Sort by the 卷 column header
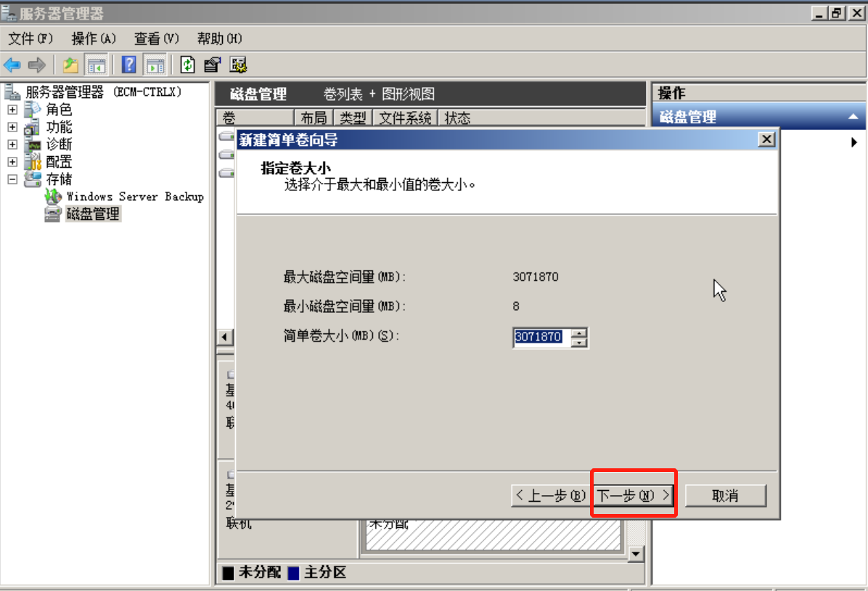The image size is (868, 591). (x=255, y=118)
